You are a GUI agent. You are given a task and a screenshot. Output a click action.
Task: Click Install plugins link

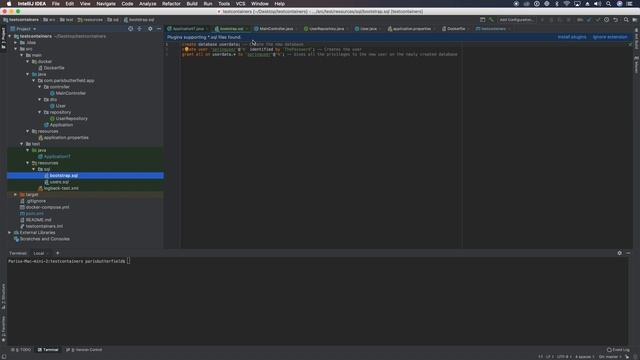click(572, 37)
